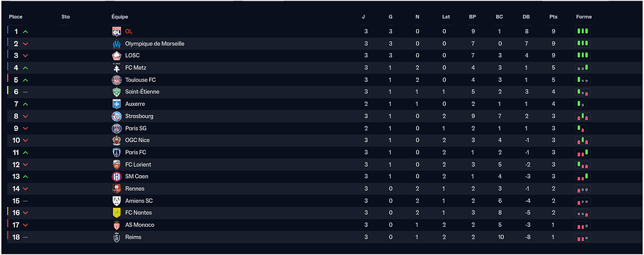Click the Forme column header
The image size is (644, 255).
[x=584, y=17]
